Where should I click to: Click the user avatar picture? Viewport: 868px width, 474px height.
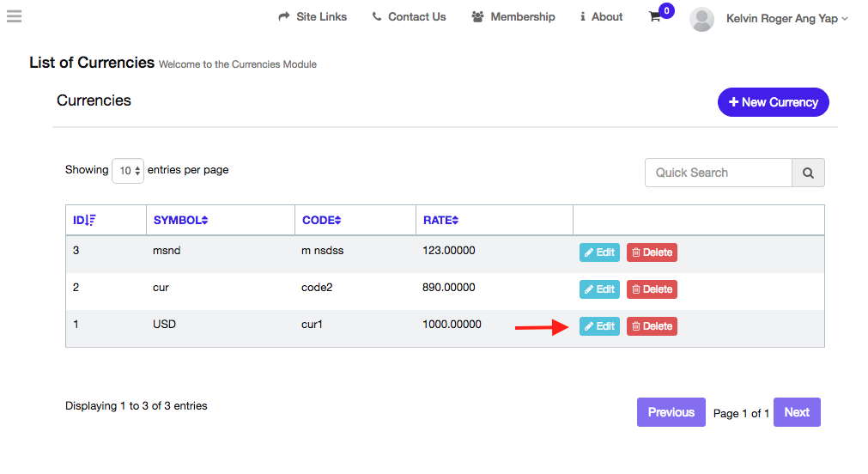[x=701, y=19]
